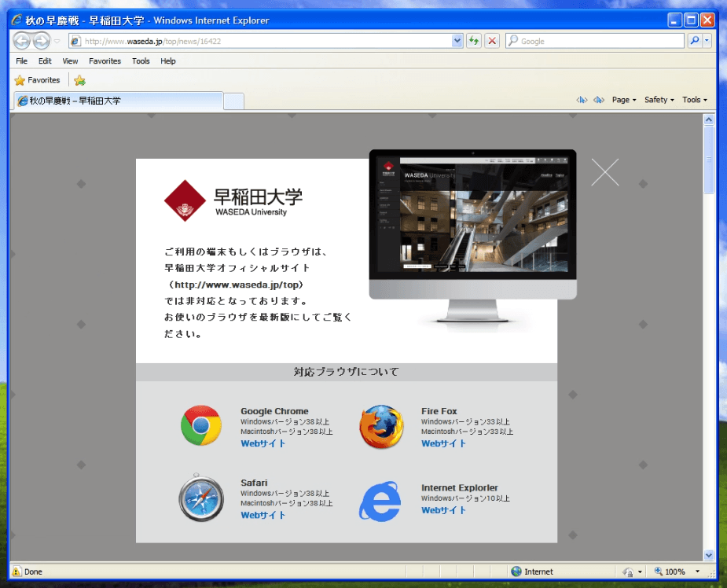The image size is (727, 588).
Task: Open the zoom level dropdown arrow
Action: (x=697, y=571)
